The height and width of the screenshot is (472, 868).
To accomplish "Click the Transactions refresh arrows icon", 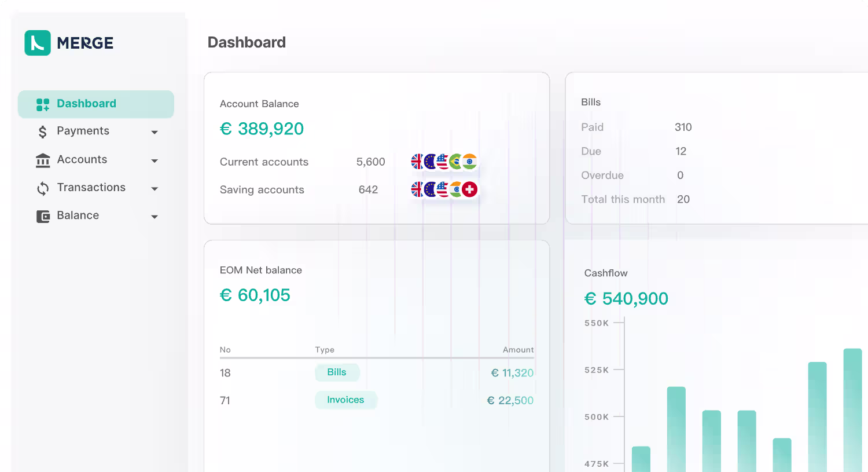I will coord(43,188).
